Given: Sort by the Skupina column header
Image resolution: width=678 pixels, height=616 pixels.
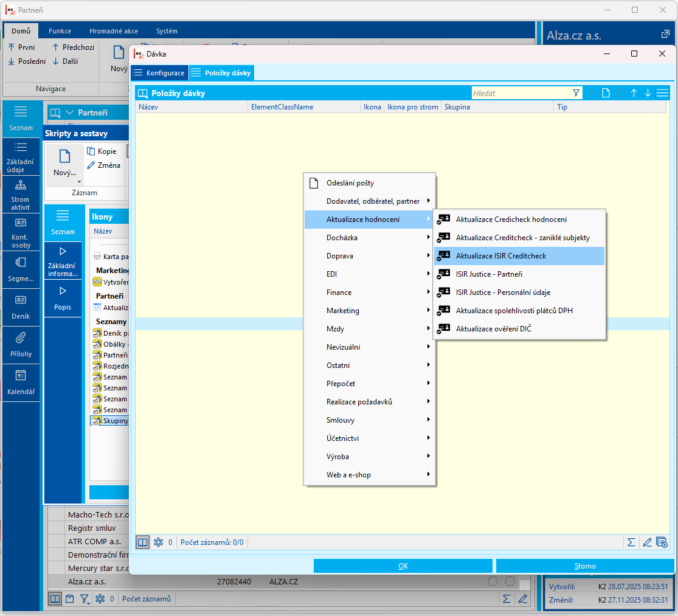Looking at the screenshot, I should (x=497, y=107).
